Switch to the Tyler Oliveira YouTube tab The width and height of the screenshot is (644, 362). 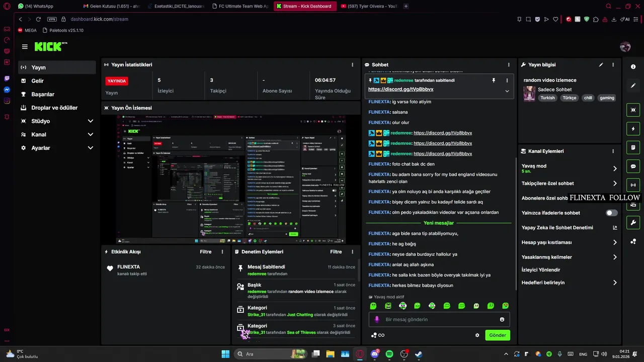point(368,6)
